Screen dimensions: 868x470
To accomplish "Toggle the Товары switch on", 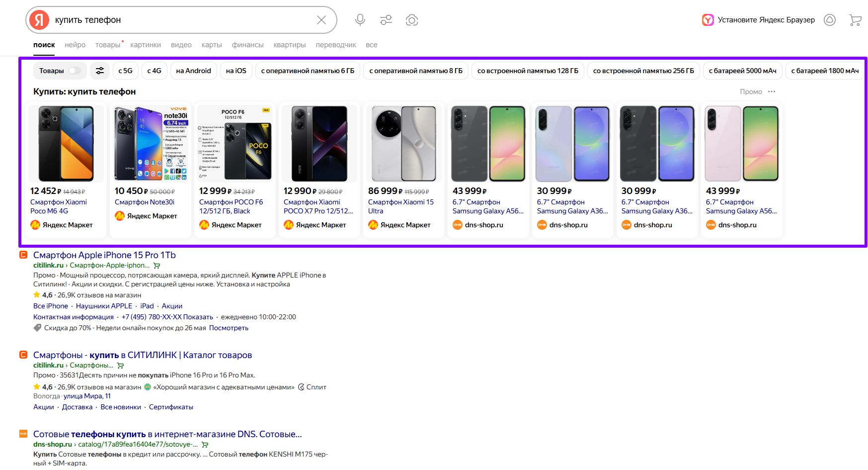I will [x=74, y=71].
